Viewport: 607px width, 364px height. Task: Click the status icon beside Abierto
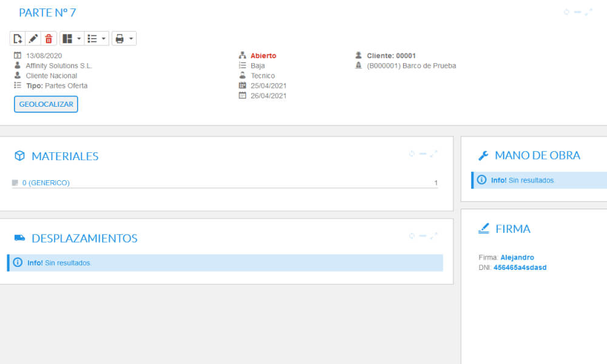[242, 55]
